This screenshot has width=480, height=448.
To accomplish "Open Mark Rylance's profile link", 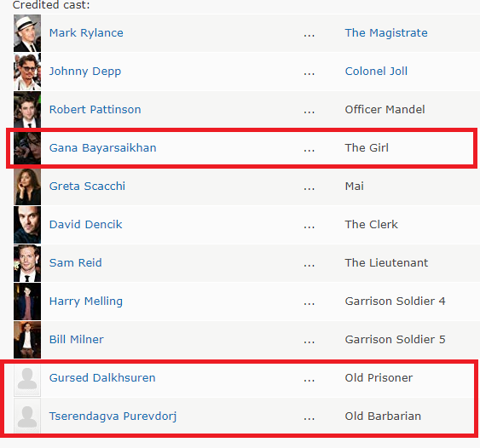I will click(x=86, y=32).
